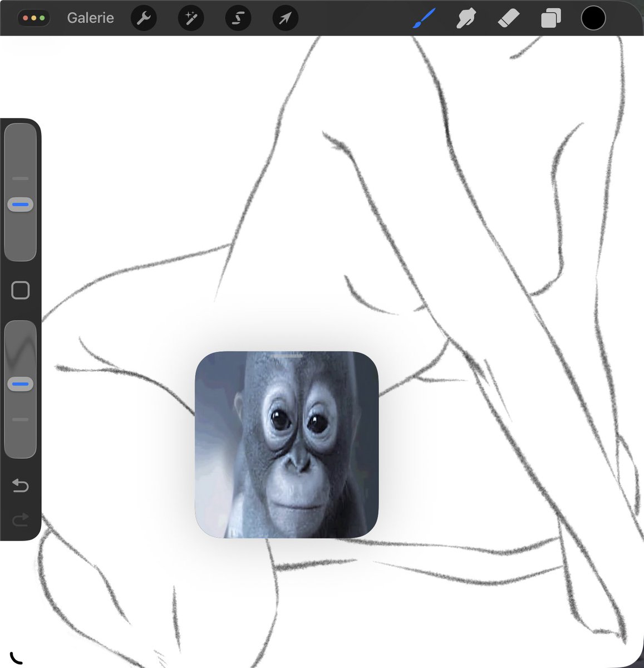Open the black color picker circle
Screen dimensions: 644x668
click(593, 18)
